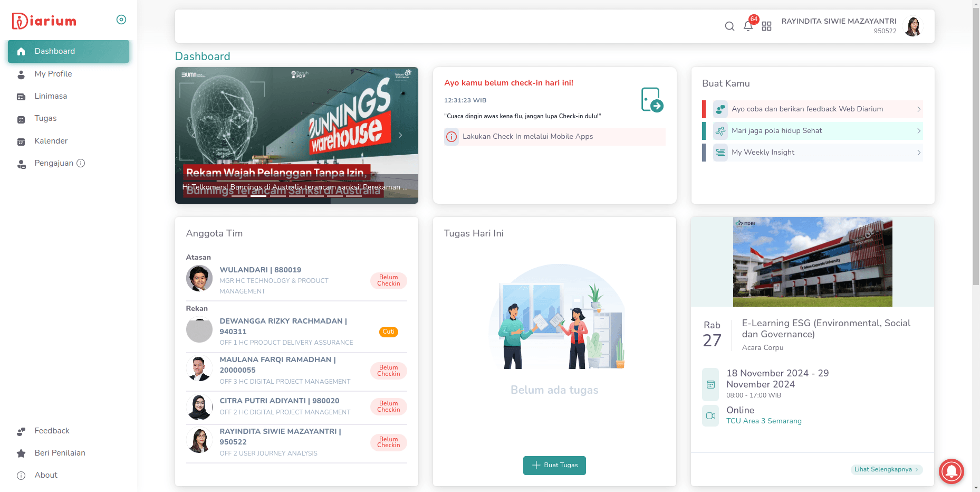Screen dimensions: 980x492
Task: Click the Tugas checklist icon
Action: click(x=21, y=119)
